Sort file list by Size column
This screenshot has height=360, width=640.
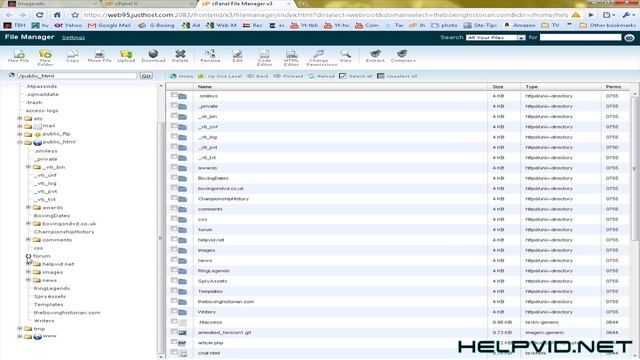(498, 87)
